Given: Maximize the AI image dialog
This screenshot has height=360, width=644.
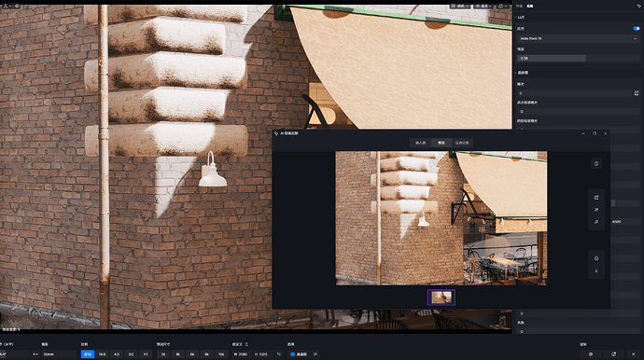Looking at the screenshot, I should [x=595, y=133].
